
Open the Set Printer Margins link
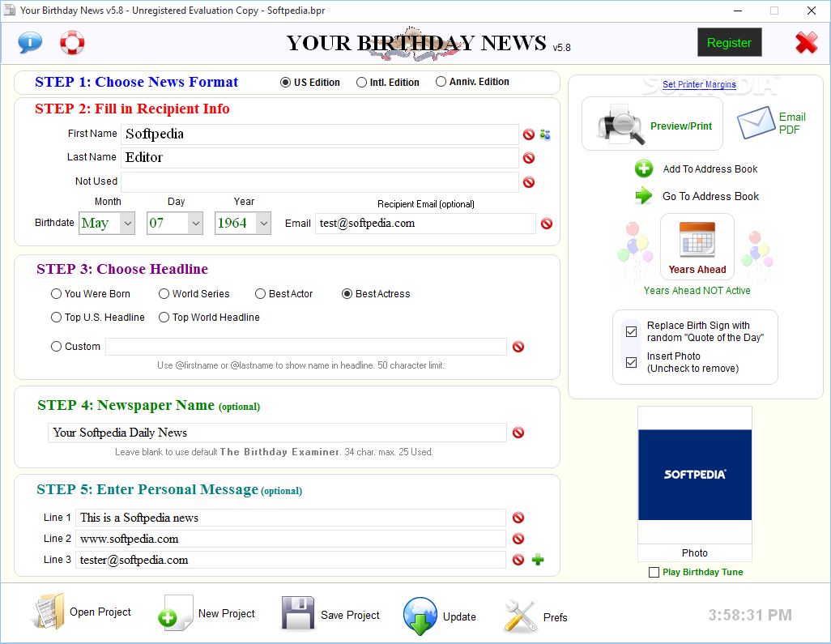pos(699,84)
